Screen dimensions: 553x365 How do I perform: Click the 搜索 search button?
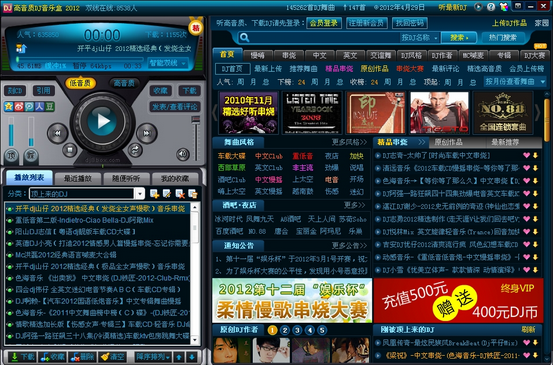pos(459,37)
